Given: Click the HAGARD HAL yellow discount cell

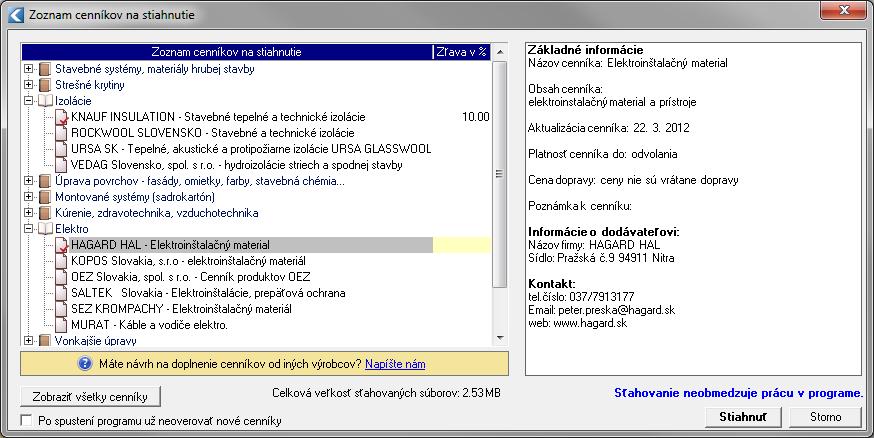Looking at the screenshot, I should (x=462, y=245).
